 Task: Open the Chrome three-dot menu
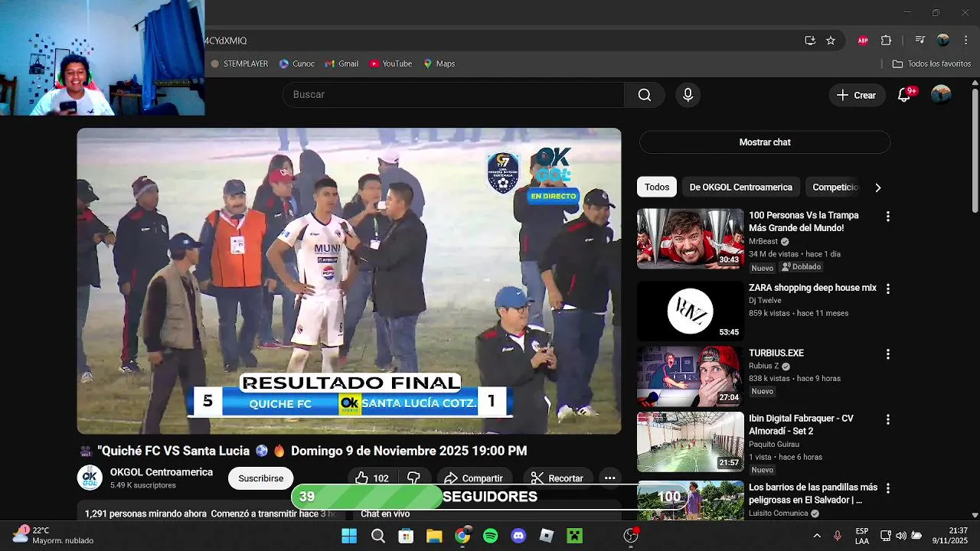coord(965,41)
